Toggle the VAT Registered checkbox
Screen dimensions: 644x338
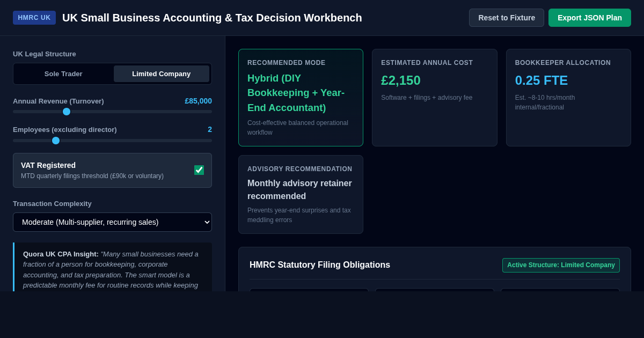[x=199, y=170]
